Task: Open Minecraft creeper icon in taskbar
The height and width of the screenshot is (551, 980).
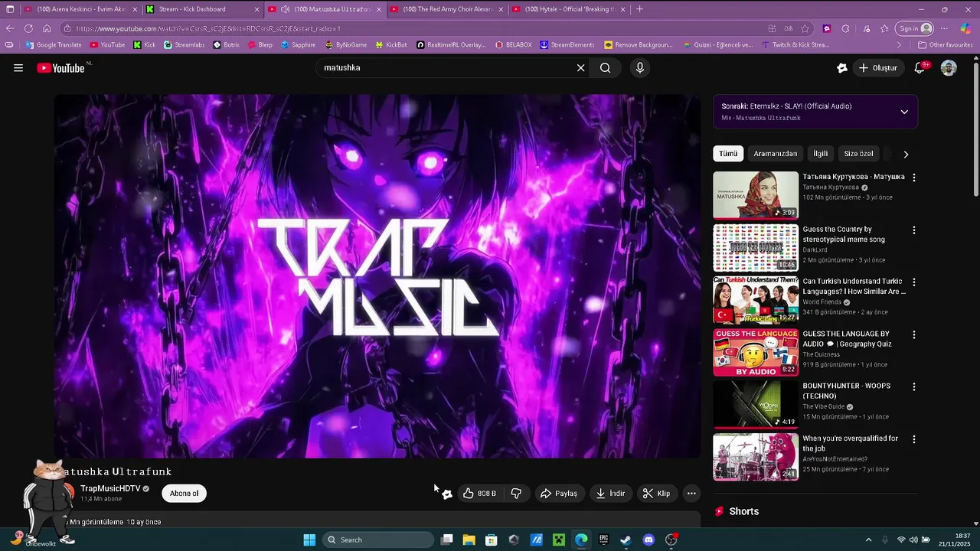Action: [x=559, y=540]
